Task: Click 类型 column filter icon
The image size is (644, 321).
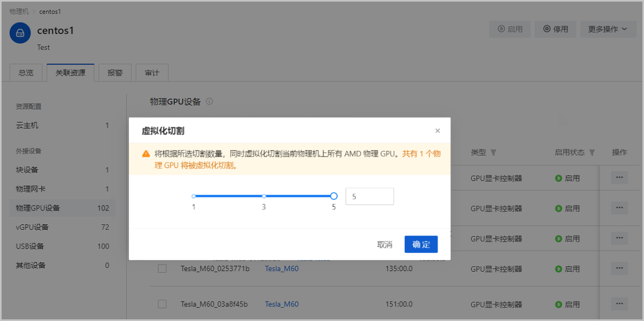Action: (x=493, y=152)
